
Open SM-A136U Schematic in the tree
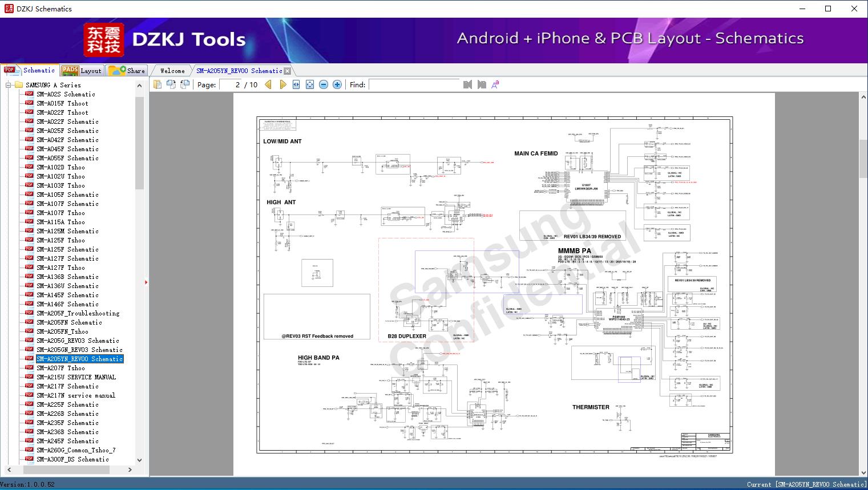click(x=67, y=286)
